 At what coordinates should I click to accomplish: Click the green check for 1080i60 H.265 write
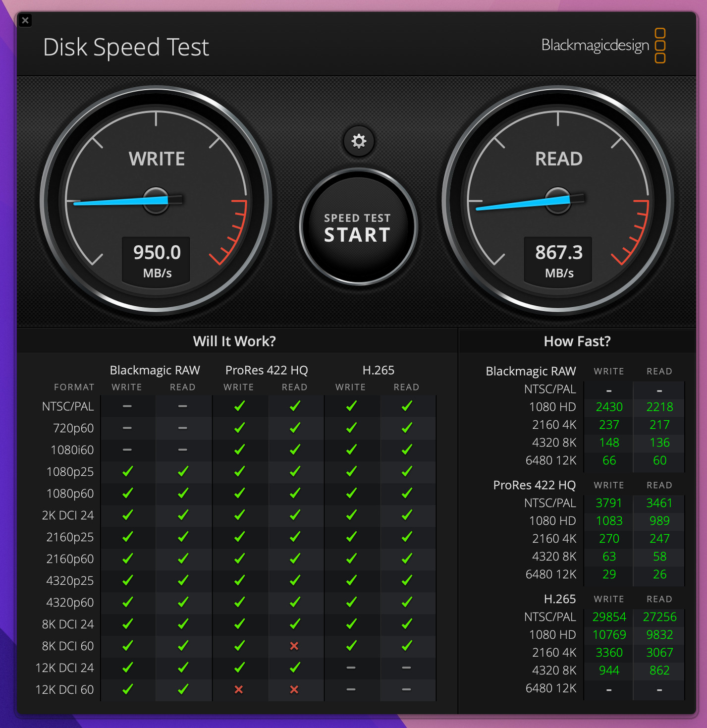(x=351, y=449)
